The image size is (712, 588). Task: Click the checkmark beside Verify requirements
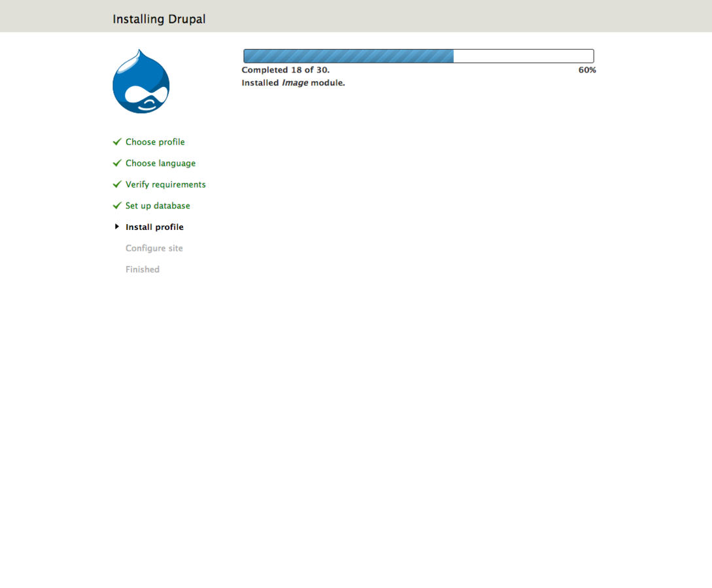coord(117,184)
